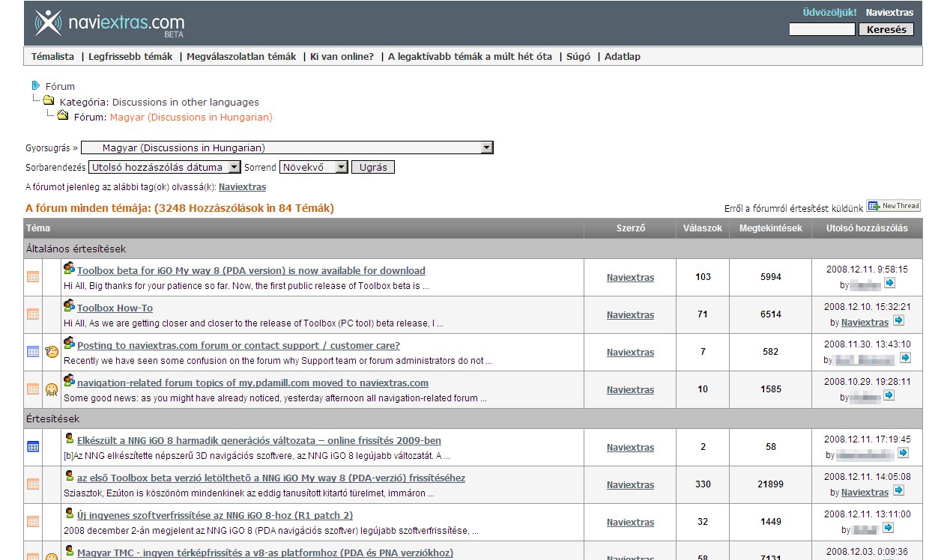Click the Megtekintések column header
The height and width of the screenshot is (560, 947).
771,228
